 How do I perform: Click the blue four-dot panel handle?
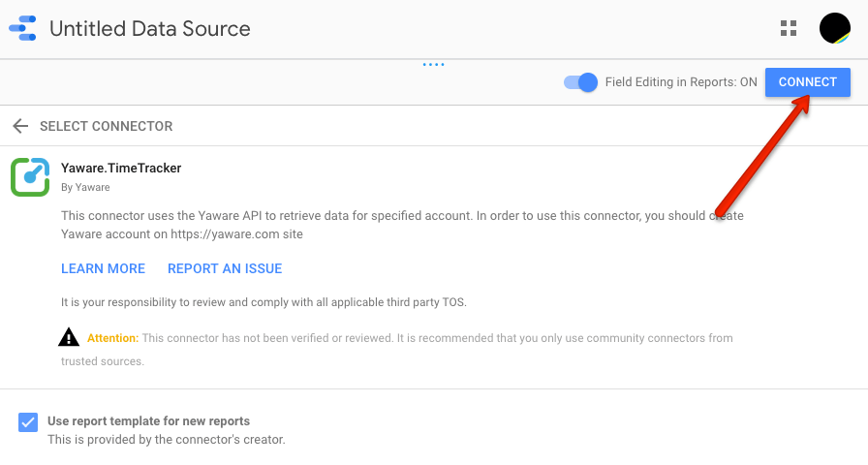433,65
